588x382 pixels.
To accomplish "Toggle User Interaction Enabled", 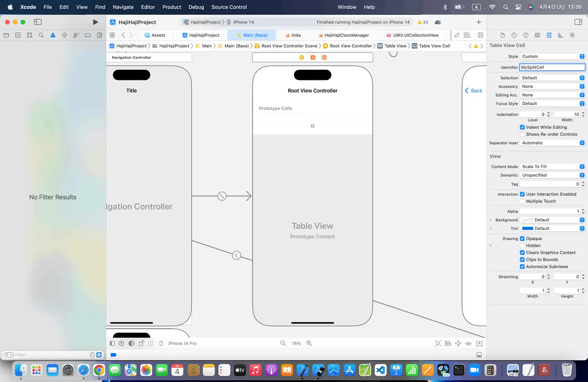I will (x=522, y=194).
